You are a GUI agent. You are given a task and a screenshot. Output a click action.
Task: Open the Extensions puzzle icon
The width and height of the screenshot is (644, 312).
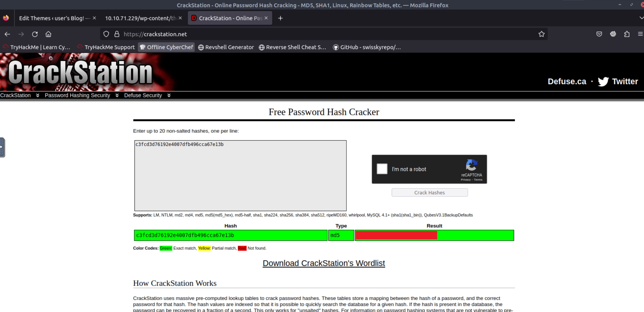(x=627, y=34)
